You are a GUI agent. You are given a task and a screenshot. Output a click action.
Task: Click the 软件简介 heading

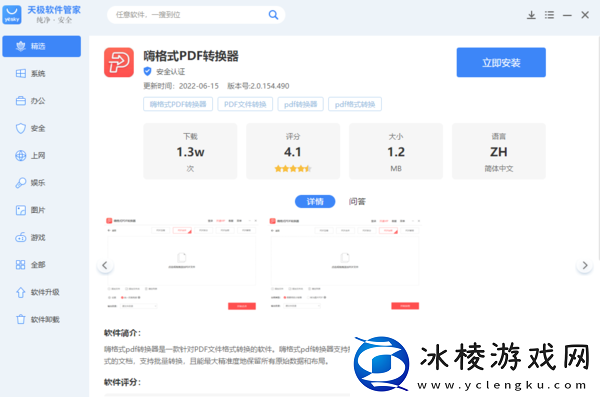pos(122,333)
